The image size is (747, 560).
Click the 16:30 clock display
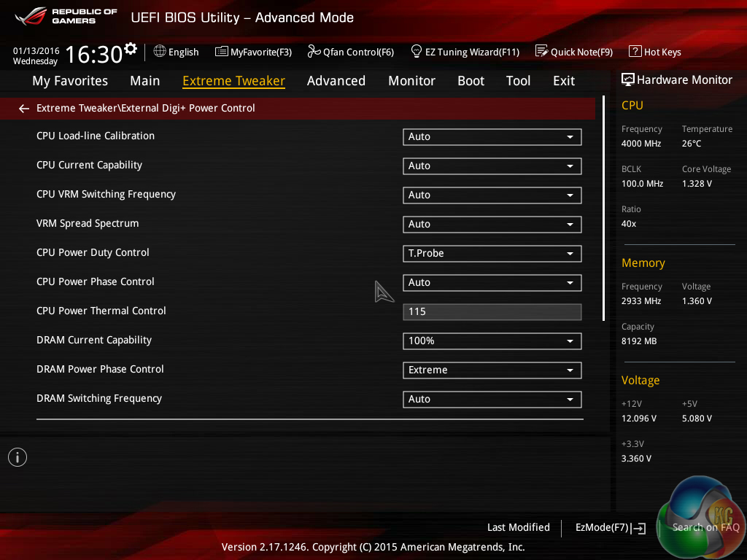(x=94, y=55)
